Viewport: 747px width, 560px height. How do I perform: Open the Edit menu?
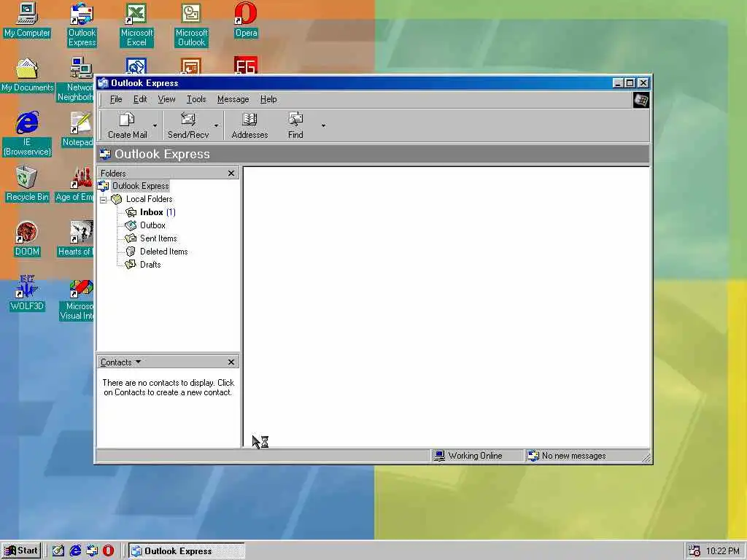[x=140, y=99]
